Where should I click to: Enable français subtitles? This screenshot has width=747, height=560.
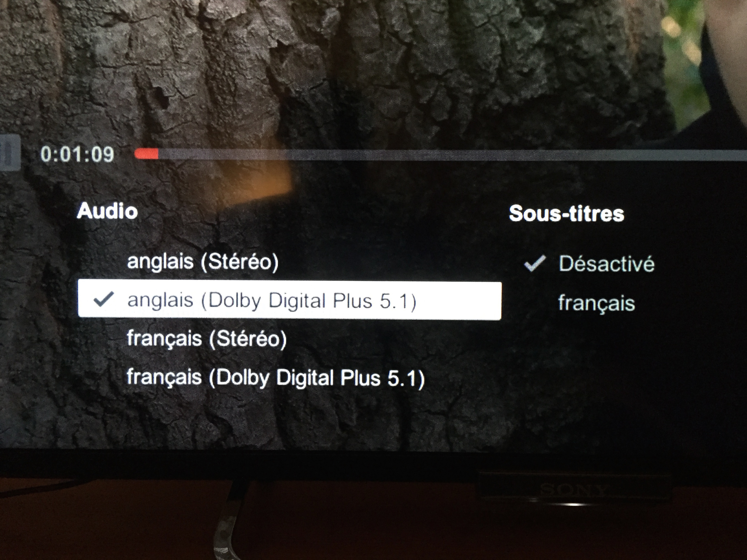pyautogui.click(x=597, y=303)
